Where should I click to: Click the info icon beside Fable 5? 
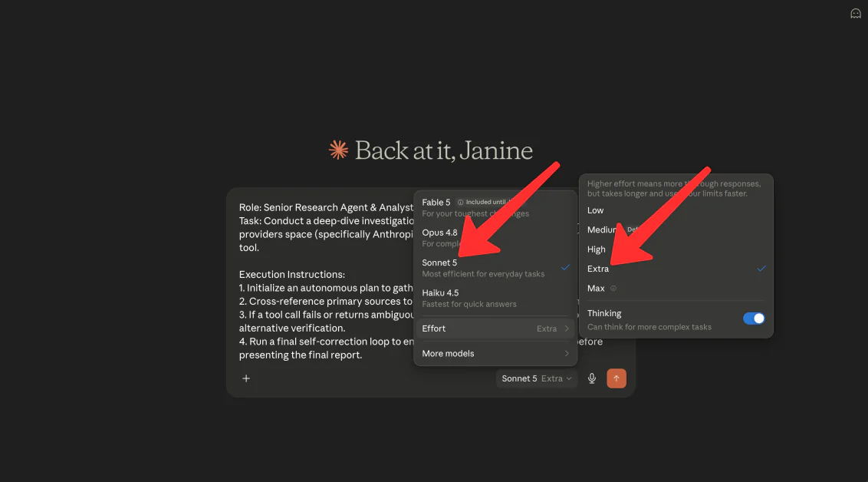tap(460, 202)
